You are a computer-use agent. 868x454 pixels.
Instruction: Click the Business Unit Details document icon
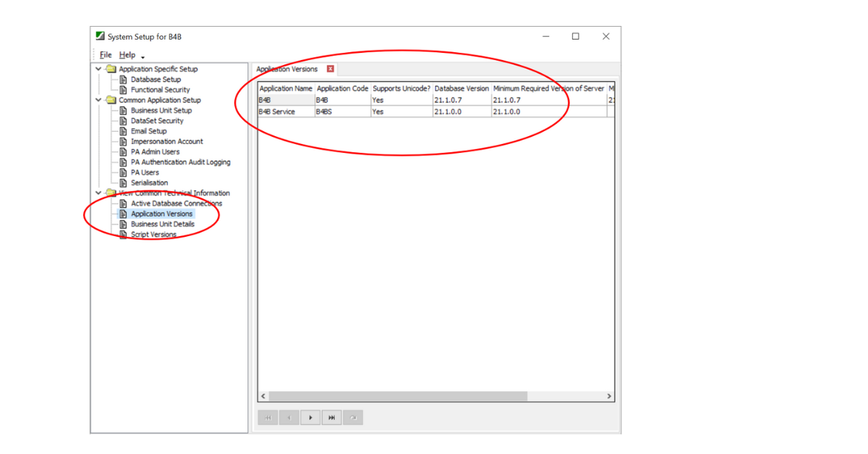[124, 224]
